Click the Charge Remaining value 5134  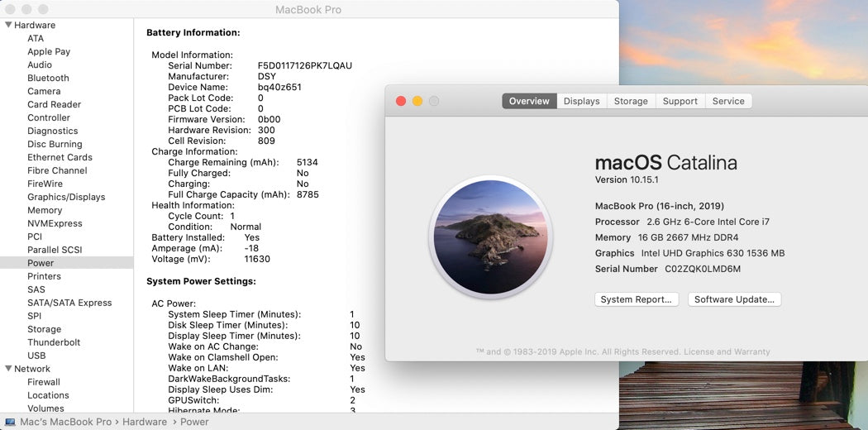click(x=308, y=162)
